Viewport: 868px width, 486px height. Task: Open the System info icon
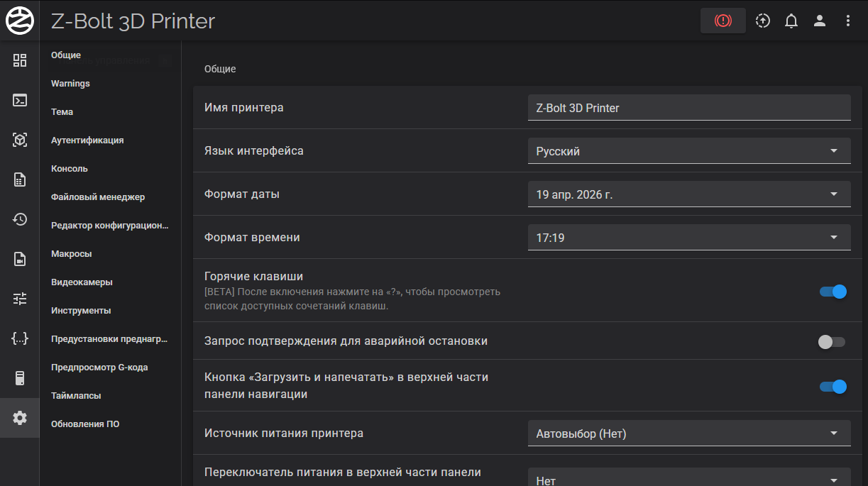point(20,378)
